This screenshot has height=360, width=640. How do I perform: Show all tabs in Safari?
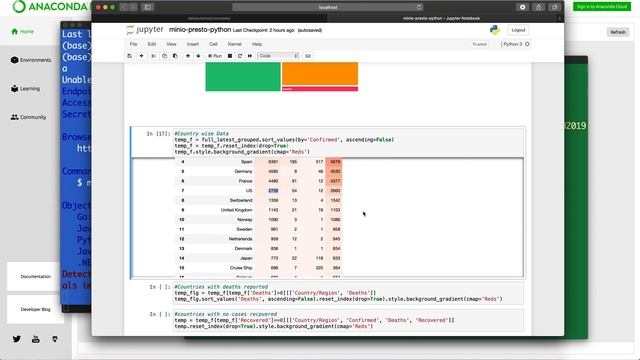[554, 7]
